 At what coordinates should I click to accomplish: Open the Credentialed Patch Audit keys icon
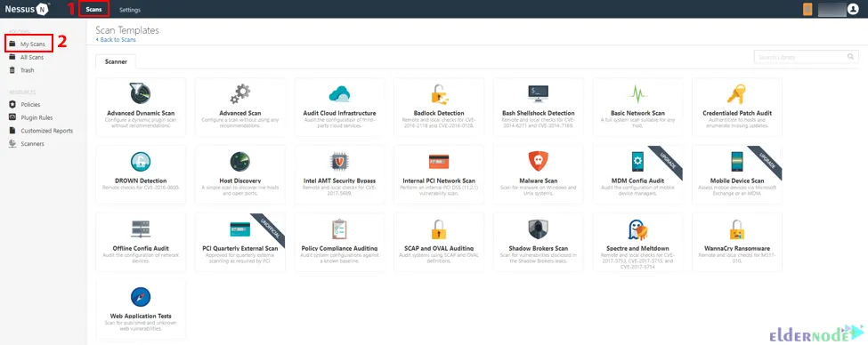tap(737, 94)
